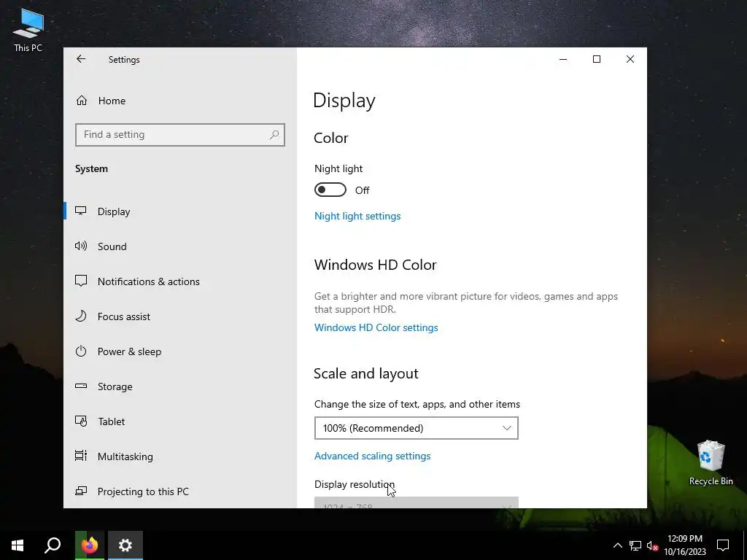
Task: Click the Focus assist moon icon
Action: coord(81,316)
